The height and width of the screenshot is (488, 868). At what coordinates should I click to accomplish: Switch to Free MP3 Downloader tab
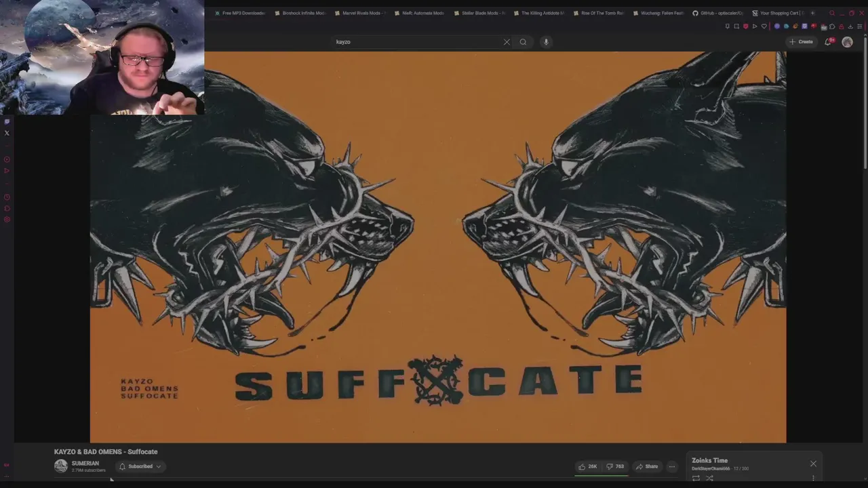click(x=239, y=13)
